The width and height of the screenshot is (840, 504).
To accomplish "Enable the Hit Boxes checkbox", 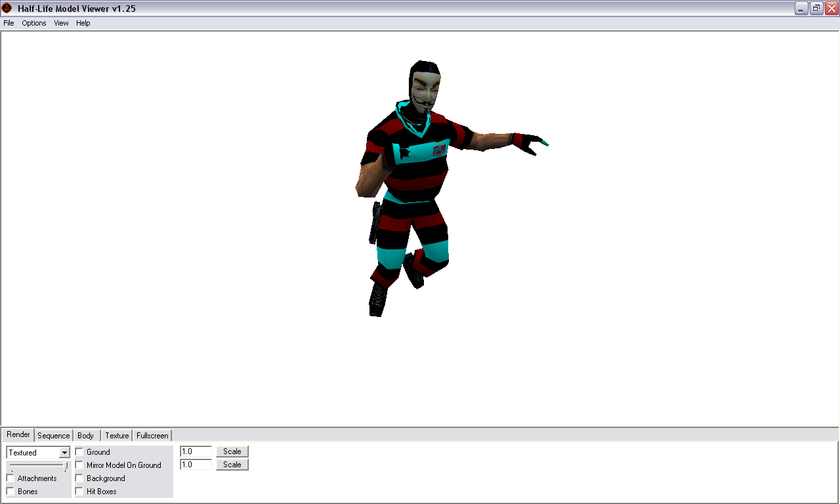I will 79,492.
